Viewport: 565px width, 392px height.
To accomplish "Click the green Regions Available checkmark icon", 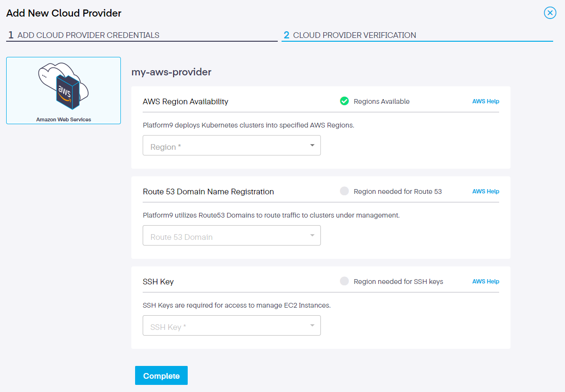I will (x=345, y=101).
